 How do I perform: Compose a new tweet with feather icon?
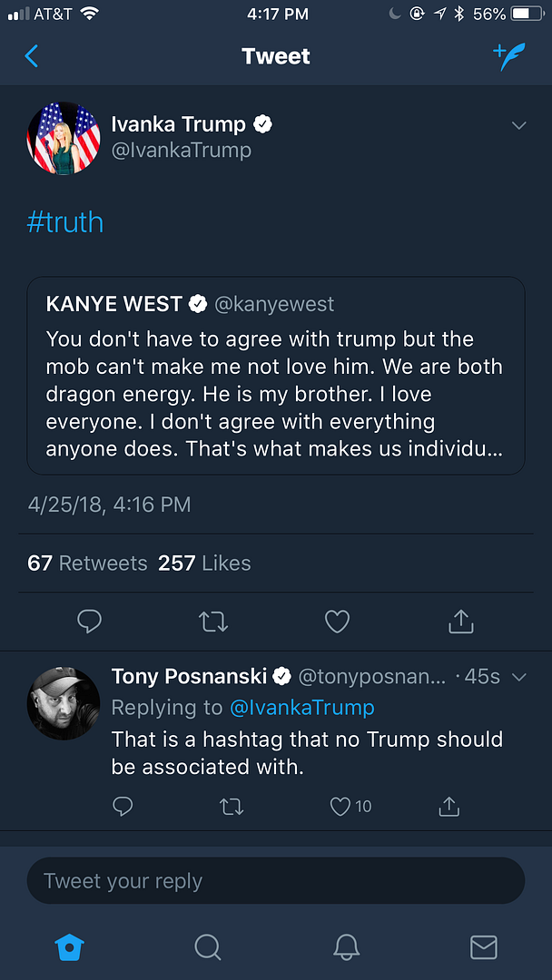point(509,56)
